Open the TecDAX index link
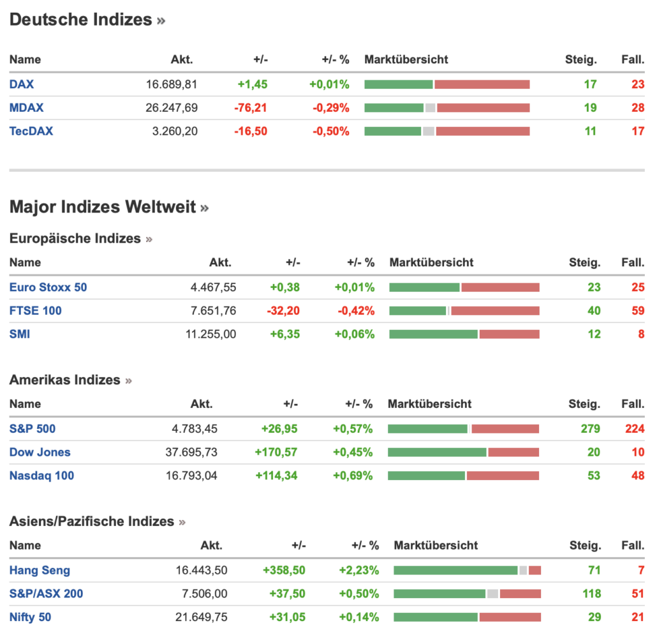This screenshot has height=644, width=657. [31, 131]
